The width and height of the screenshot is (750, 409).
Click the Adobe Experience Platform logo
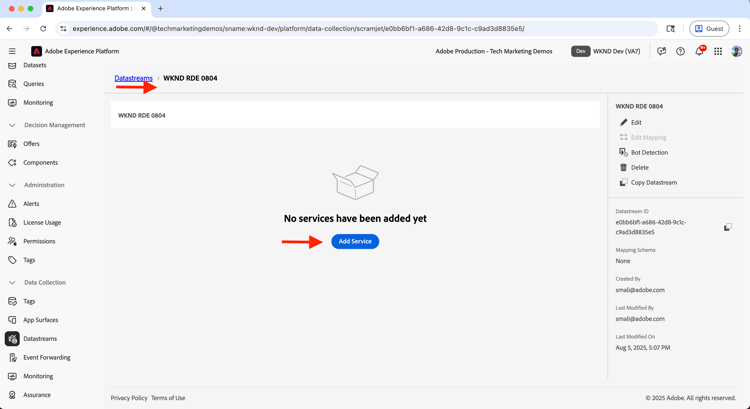[x=36, y=51]
